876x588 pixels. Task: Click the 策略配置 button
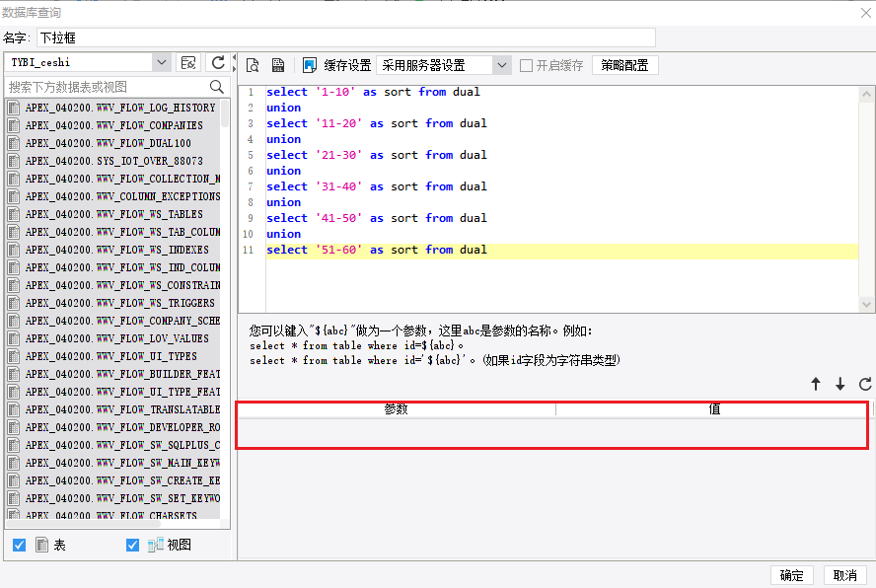coord(624,65)
